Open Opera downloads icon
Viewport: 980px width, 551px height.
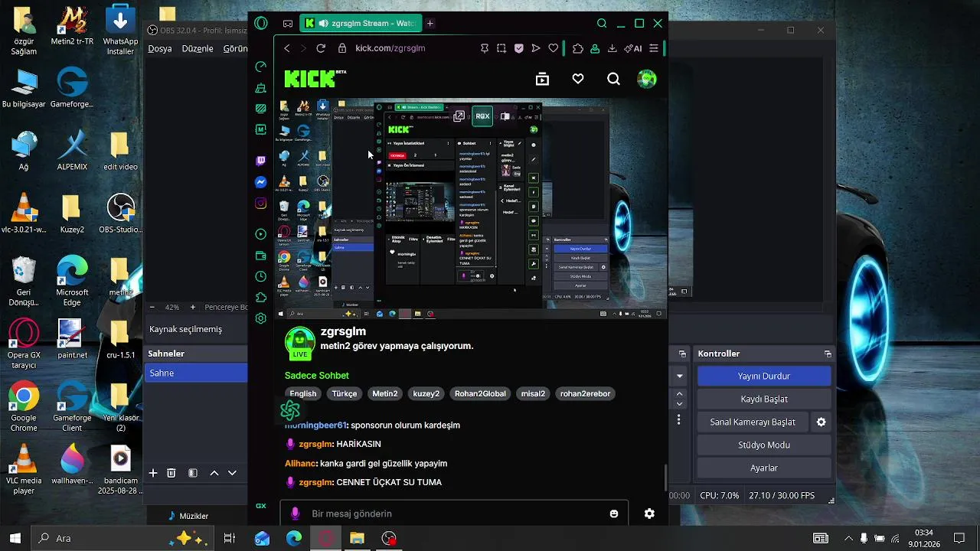tap(612, 48)
